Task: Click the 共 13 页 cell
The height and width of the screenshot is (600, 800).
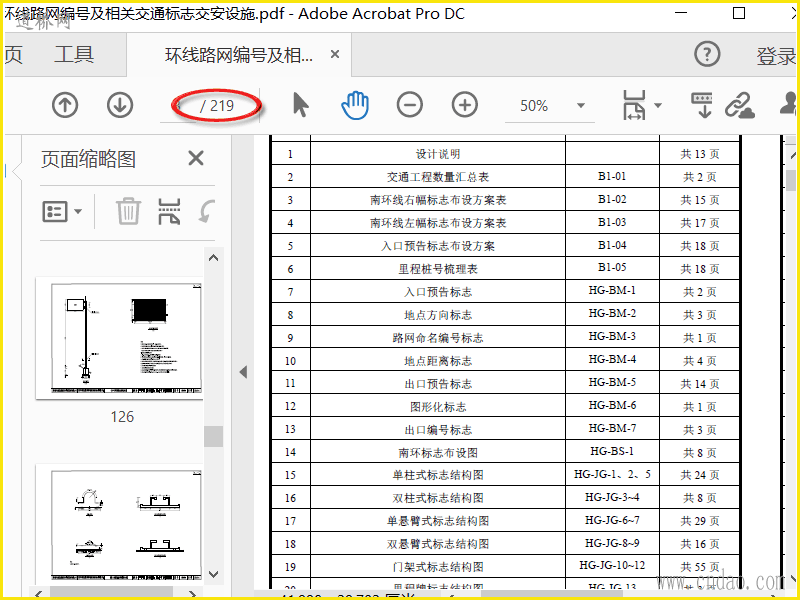Action: click(699, 154)
